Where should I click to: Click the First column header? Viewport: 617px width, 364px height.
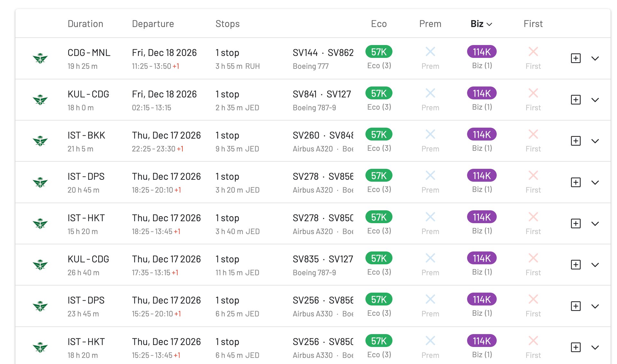[x=532, y=23]
